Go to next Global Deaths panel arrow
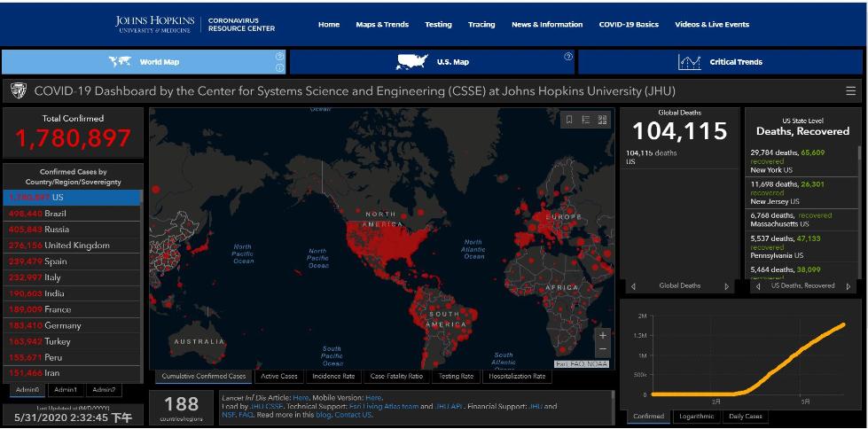This screenshot has height=429, width=868. tap(727, 286)
